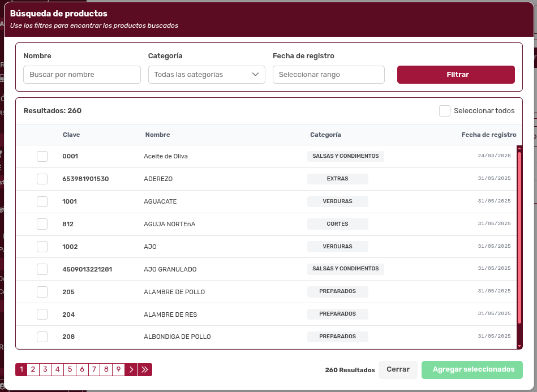
Task: Click Agregar seleccionados button
Action: pyautogui.click(x=473, y=369)
